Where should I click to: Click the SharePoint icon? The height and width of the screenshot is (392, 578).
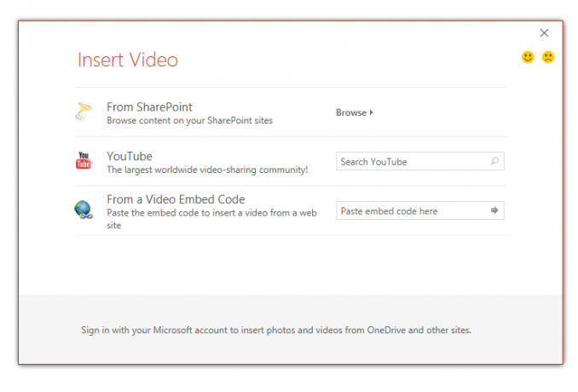tap(84, 111)
